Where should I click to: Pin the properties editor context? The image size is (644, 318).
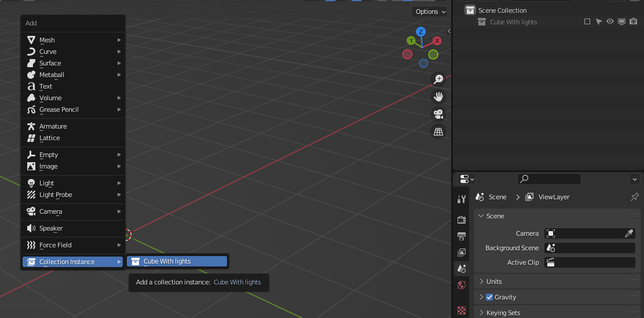point(634,197)
